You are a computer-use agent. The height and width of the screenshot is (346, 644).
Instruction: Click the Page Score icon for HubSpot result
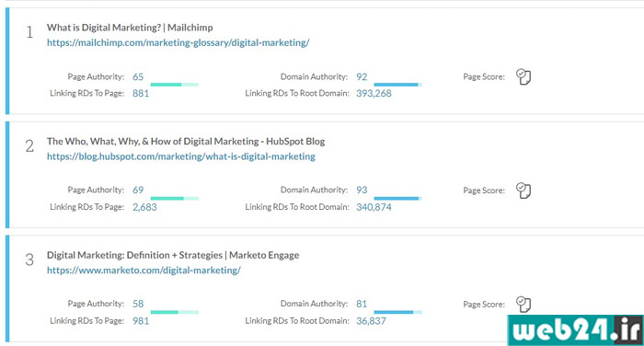coord(523,190)
